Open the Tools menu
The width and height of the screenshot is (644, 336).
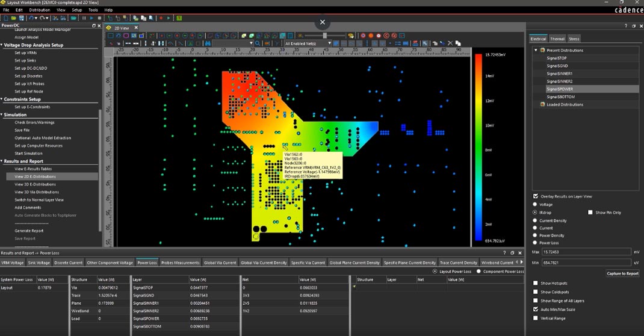point(93,10)
